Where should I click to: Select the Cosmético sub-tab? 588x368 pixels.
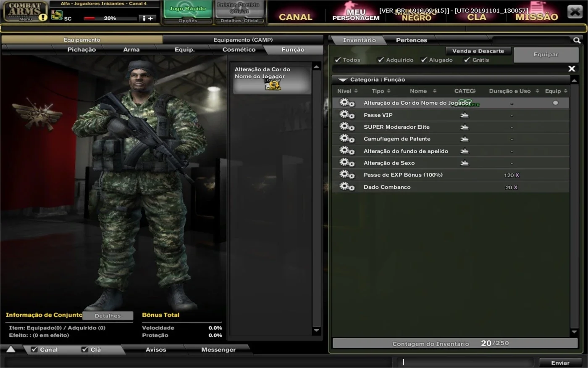239,50
